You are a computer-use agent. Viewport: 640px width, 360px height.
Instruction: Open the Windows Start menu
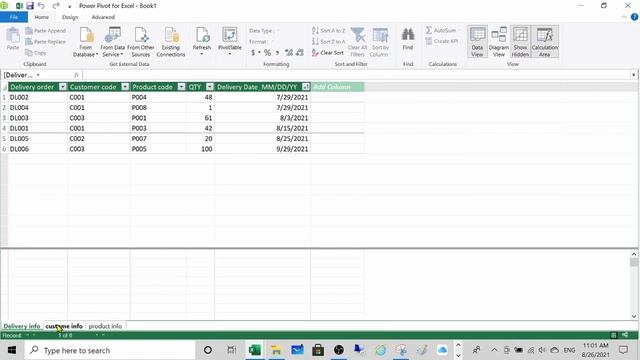click(12, 350)
